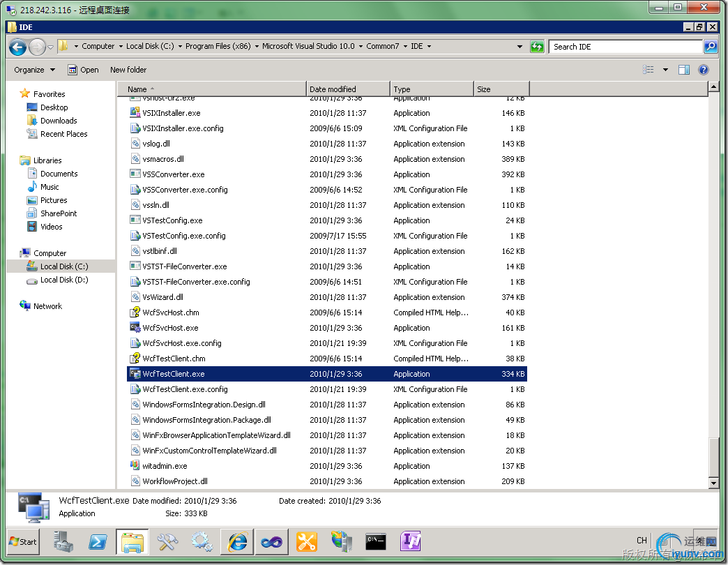
Task: Select file VsWizard.dll
Action: point(163,297)
